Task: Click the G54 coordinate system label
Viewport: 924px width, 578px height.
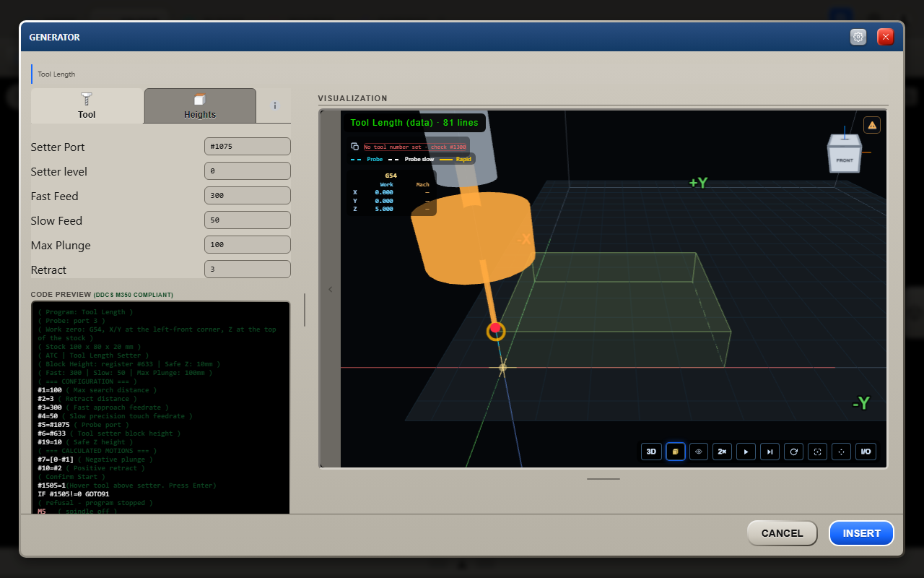Action: click(x=391, y=176)
